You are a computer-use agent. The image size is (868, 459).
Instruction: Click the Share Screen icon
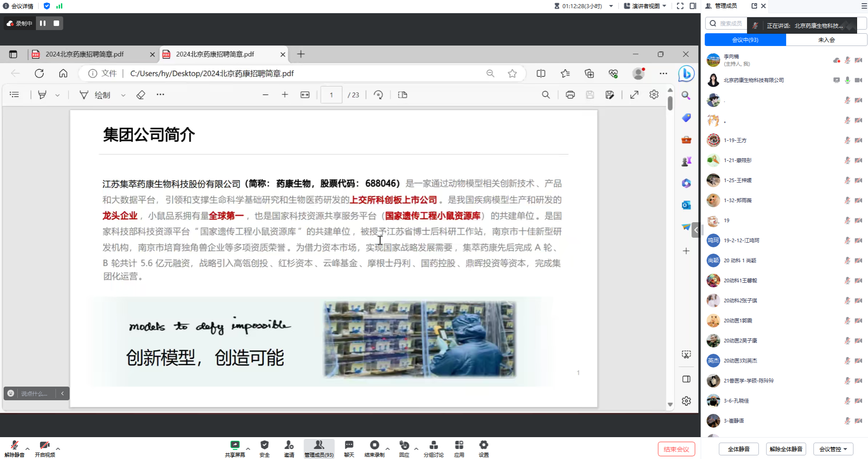[x=235, y=445]
